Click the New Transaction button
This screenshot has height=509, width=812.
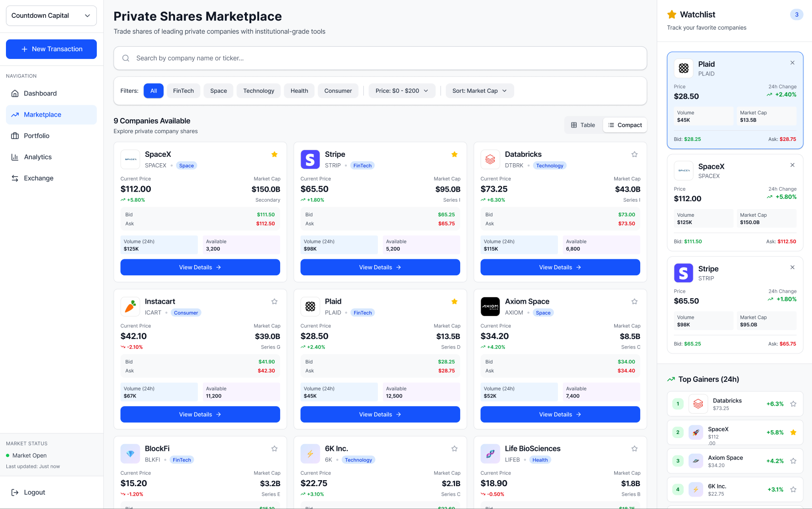[x=51, y=49]
